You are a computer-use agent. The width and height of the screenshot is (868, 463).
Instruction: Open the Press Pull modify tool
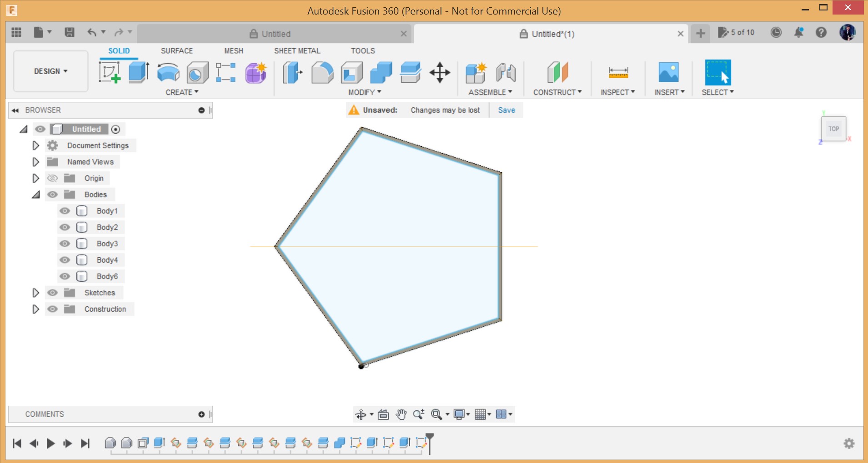point(292,73)
